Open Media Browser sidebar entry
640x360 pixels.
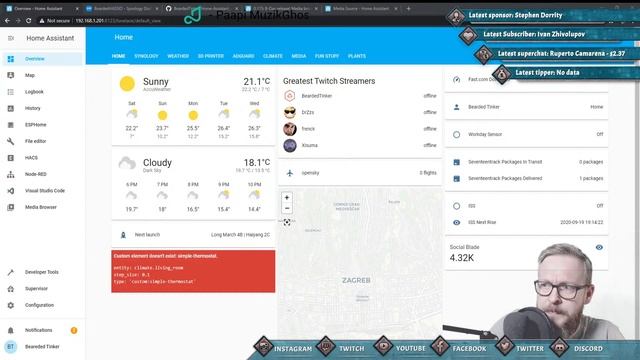tap(42, 207)
